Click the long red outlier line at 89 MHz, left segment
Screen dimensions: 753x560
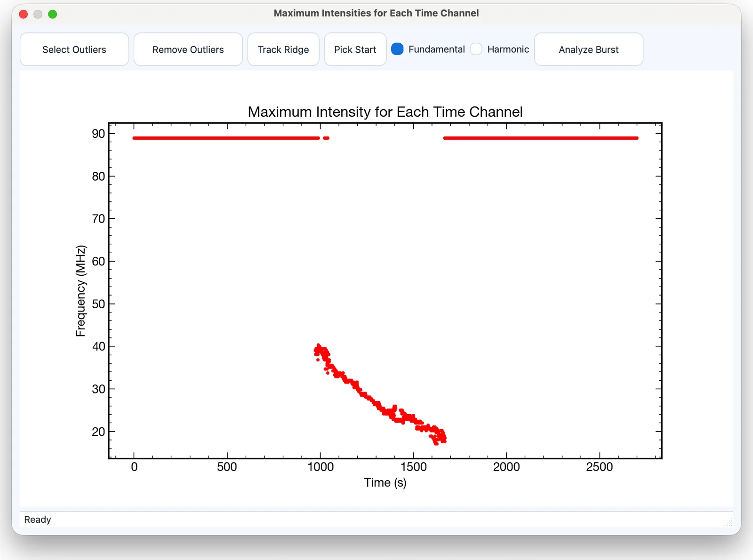[x=226, y=138]
